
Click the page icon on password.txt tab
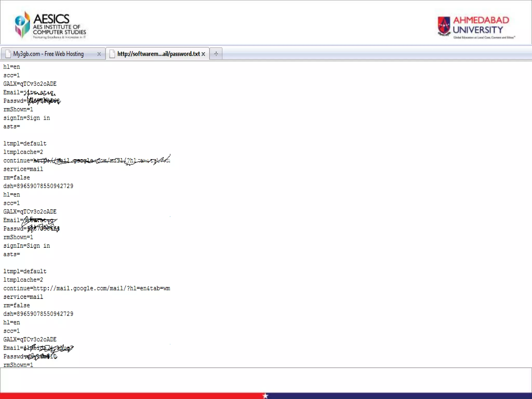(112, 54)
